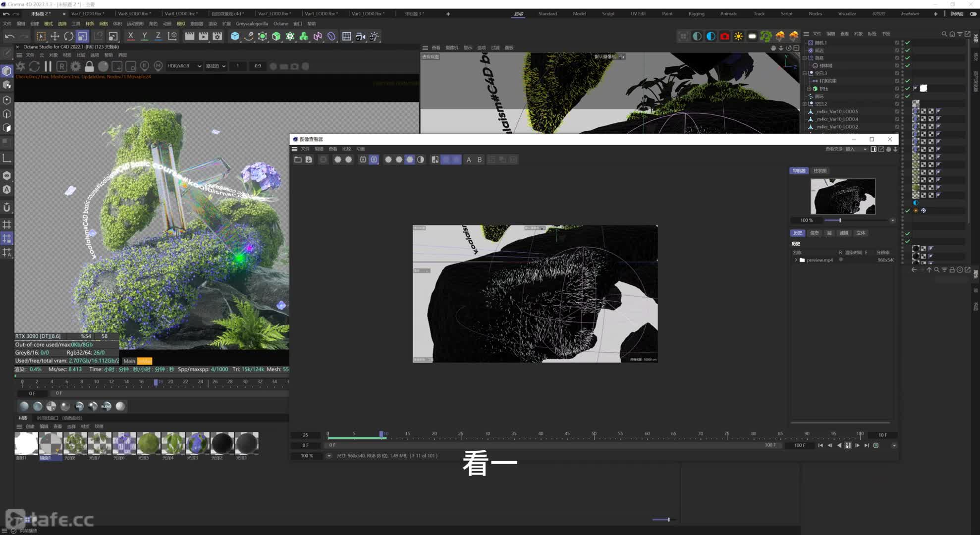980x535 pixels.
Task: Set B compare image in Picture Viewer
Action: pyautogui.click(x=480, y=160)
